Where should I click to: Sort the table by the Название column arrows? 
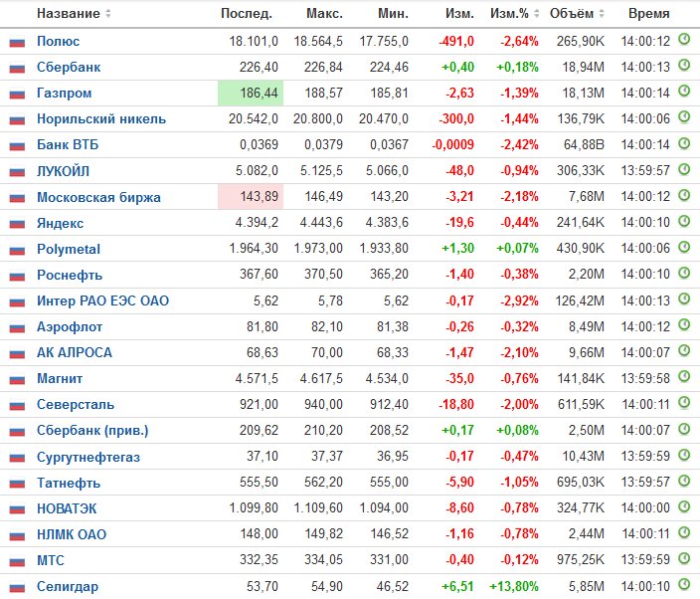pos(108,13)
